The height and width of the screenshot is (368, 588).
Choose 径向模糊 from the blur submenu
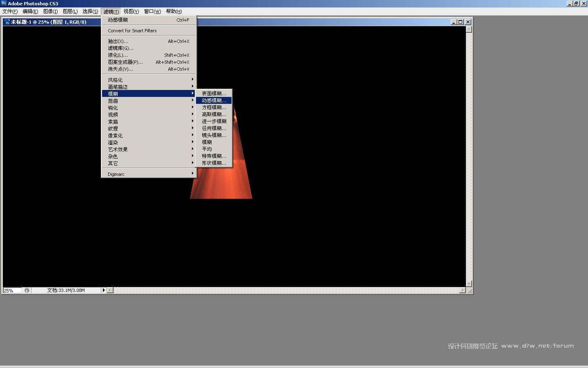(214, 128)
